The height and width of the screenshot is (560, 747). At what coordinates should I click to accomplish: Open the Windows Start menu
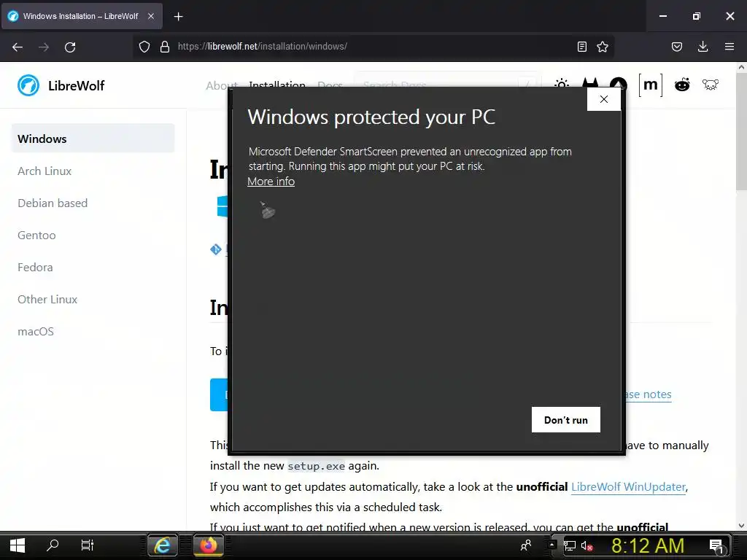pyautogui.click(x=18, y=545)
